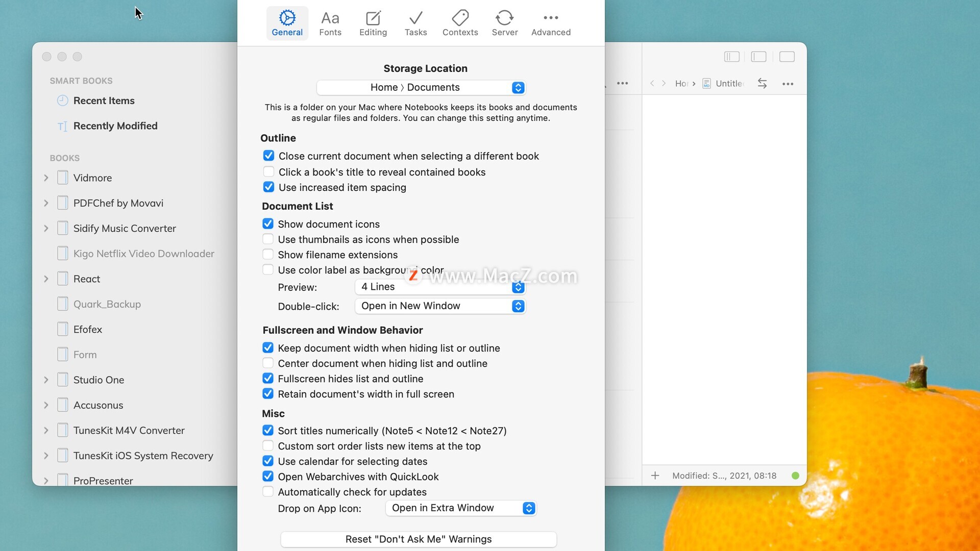The width and height of the screenshot is (980, 551).
Task: Open Drop on App Icon dropdown
Action: (x=461, y=508)
